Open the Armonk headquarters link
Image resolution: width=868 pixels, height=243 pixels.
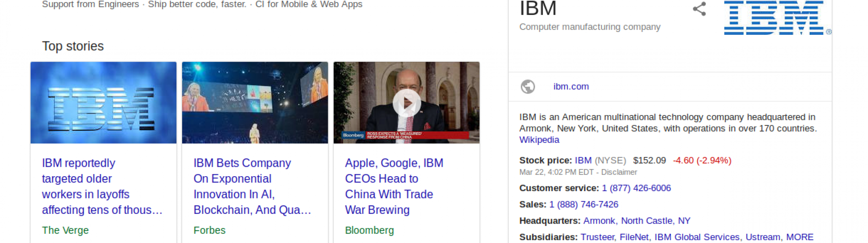599,221
